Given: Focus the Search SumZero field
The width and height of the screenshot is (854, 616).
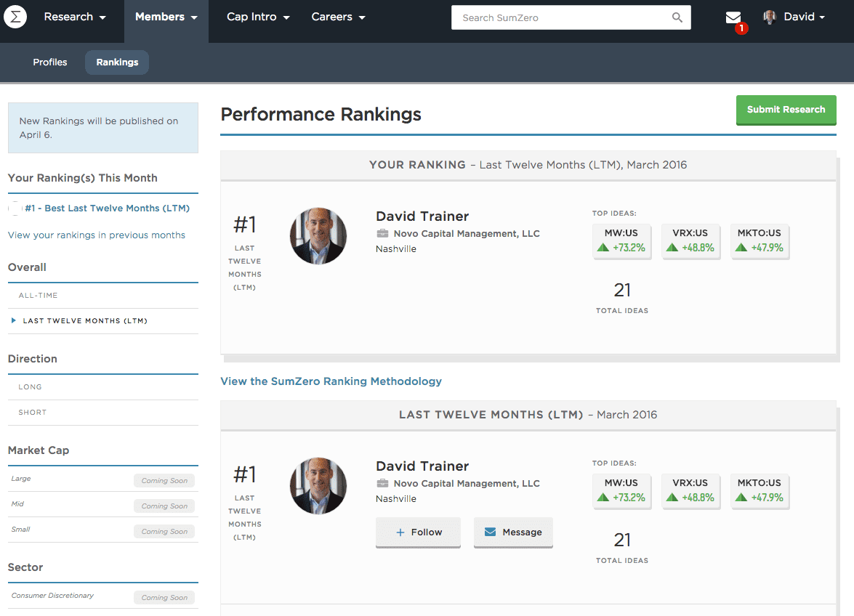Looking at the screenshot, I should pyautogui.click(x=571, y=17).
